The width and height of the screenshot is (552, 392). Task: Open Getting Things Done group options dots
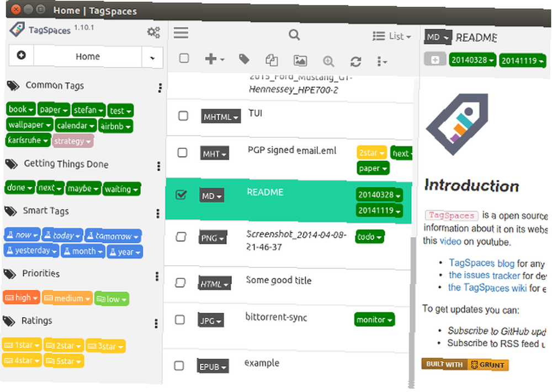pyautogui.click(x=159, y=166)
